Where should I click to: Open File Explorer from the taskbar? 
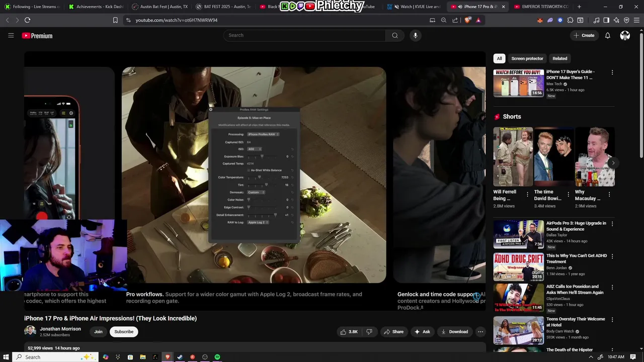pos(142,357)
